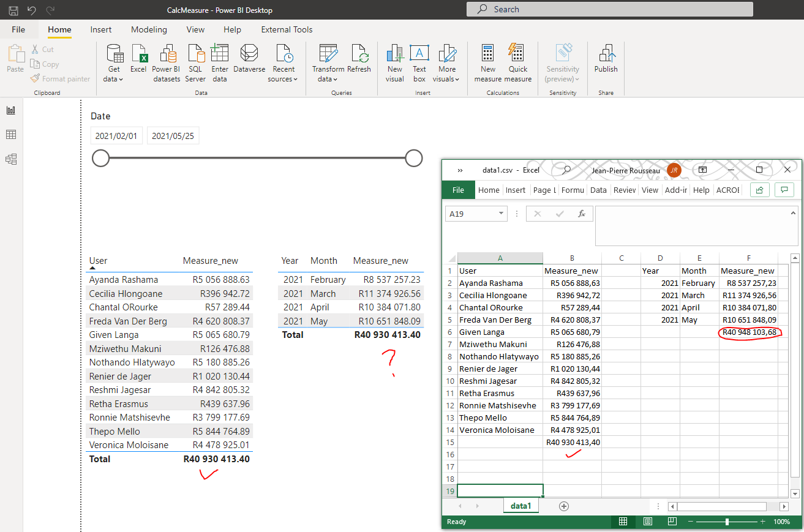This screenshot has height=532, width=804.
Task: Click the start date field 2021/02/01
Action: (x=116, y=136)
